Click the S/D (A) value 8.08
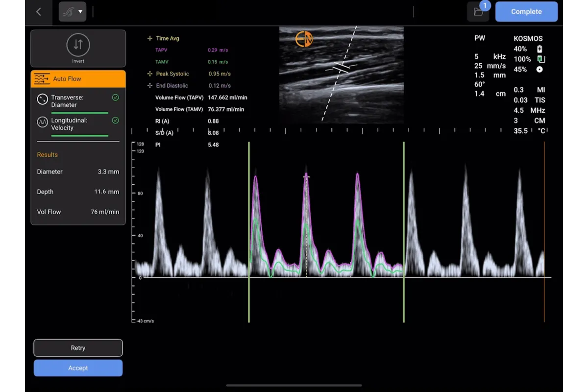The image size is (588, 392). tap(213, 133)
